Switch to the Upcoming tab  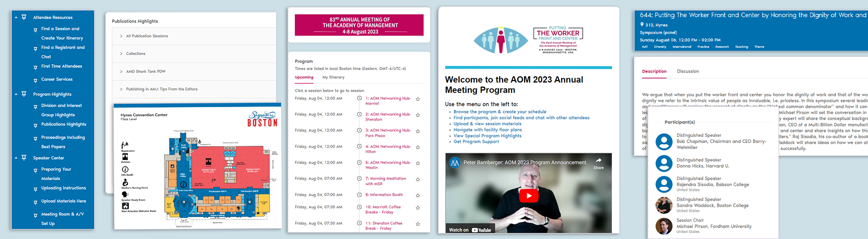[304, 77]
